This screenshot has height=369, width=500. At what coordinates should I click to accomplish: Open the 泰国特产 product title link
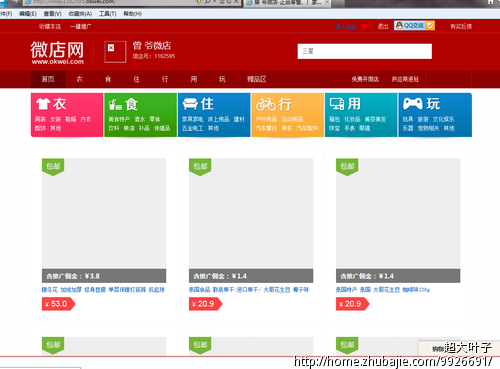[383, 290]
